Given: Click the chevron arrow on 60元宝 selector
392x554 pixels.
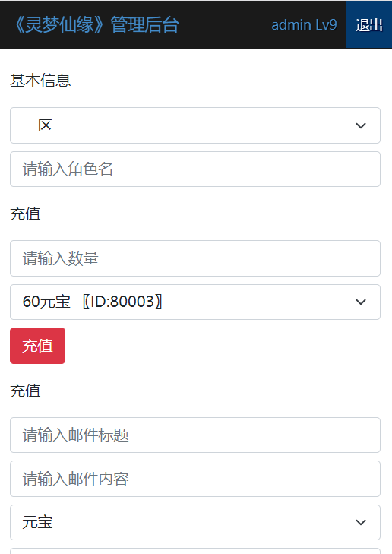Looking at the screenshot, I should click(361, 302).
